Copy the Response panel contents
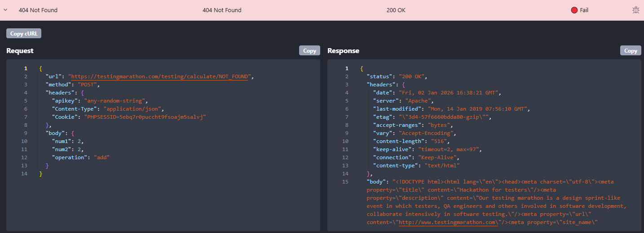644x233 pixels. point(631,50)
